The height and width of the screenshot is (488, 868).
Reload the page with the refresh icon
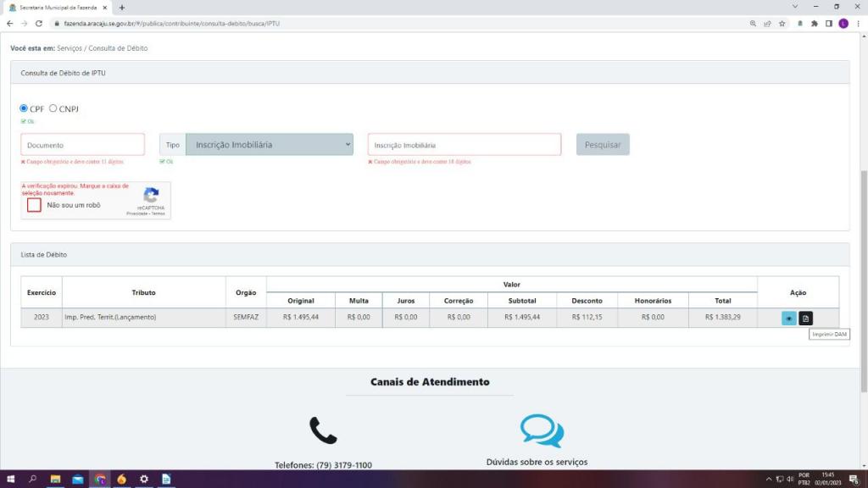[36, 23]
